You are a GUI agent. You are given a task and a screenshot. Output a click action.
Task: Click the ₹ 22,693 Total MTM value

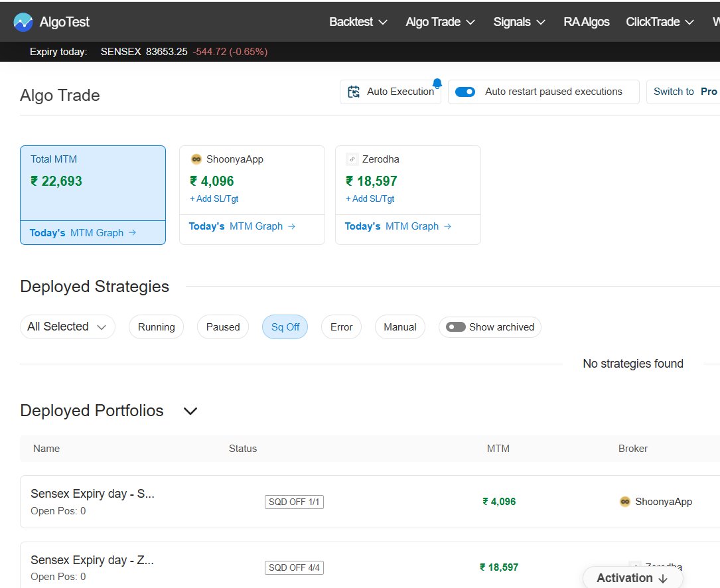point(56,181)
